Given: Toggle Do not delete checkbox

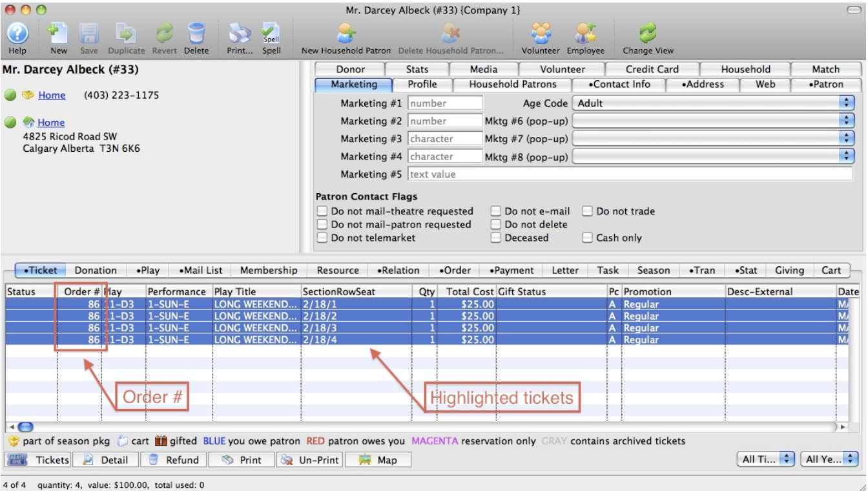Looking at the screenshot, I should [x=496, y=225].
